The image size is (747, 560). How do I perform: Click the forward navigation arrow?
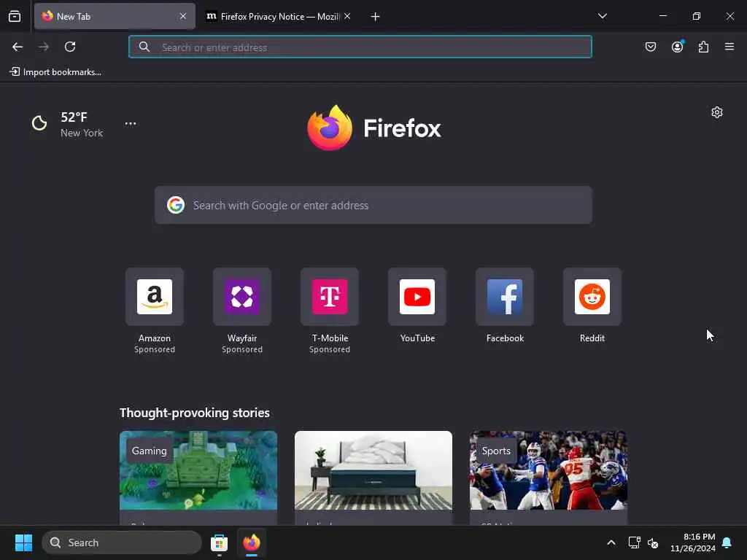(x=44, y=47)
